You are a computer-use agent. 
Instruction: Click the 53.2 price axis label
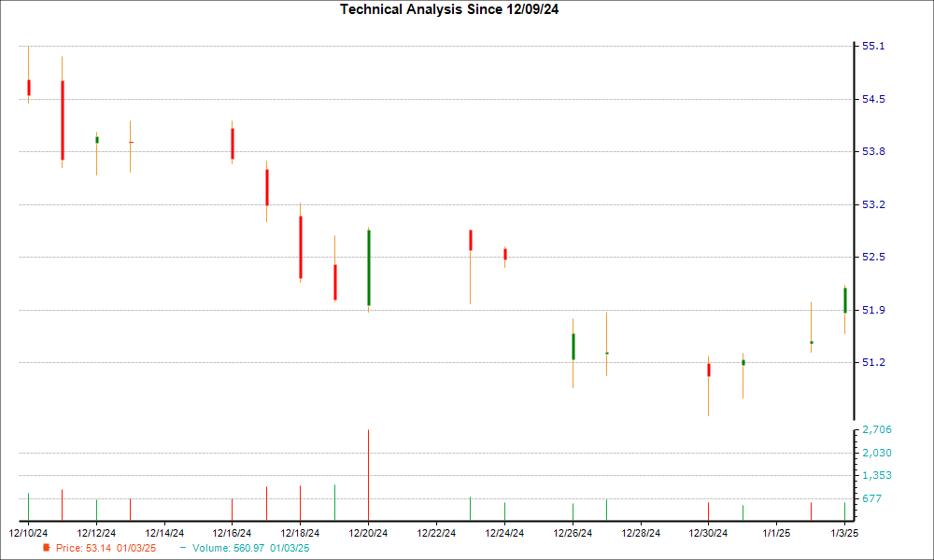click(873, 204)
